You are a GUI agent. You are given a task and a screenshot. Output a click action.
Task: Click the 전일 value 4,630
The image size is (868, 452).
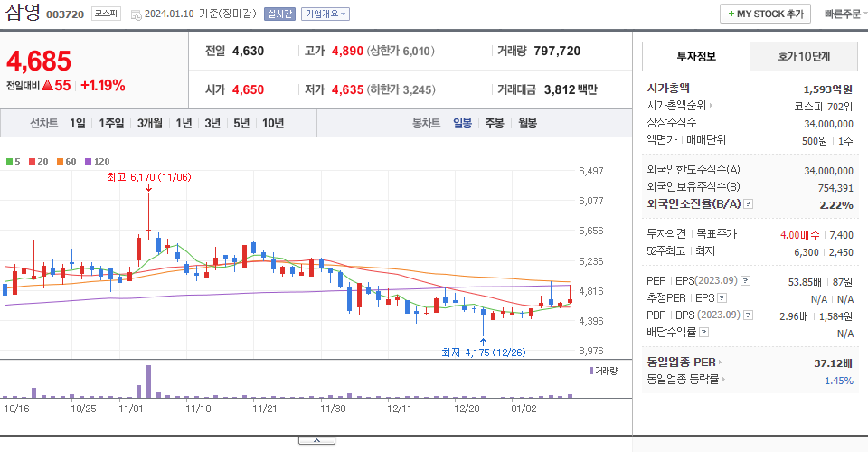tap(248, 51)
